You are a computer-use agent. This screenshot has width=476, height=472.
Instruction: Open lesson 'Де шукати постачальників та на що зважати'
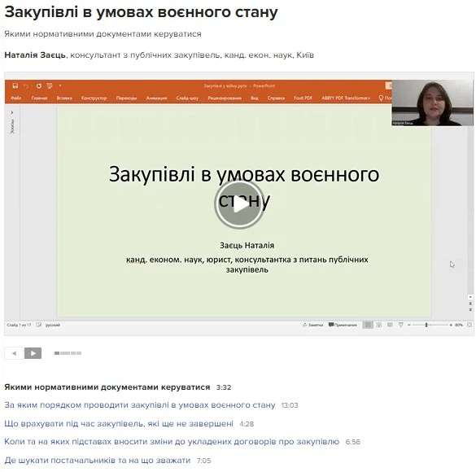(x=97, y=460)
